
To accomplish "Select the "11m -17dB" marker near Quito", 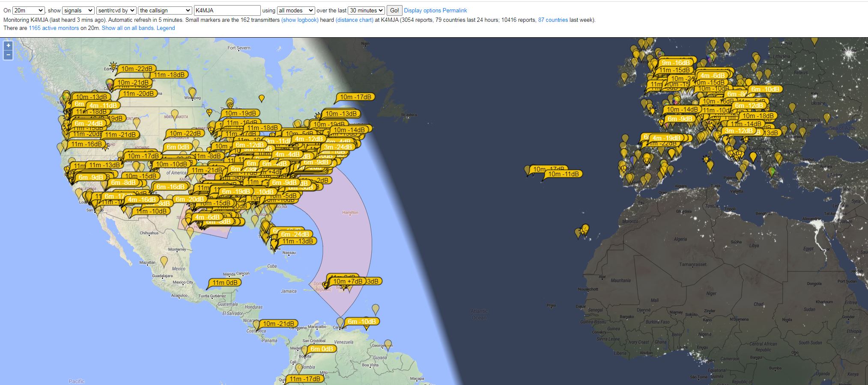I will click(x=304, y=379).
